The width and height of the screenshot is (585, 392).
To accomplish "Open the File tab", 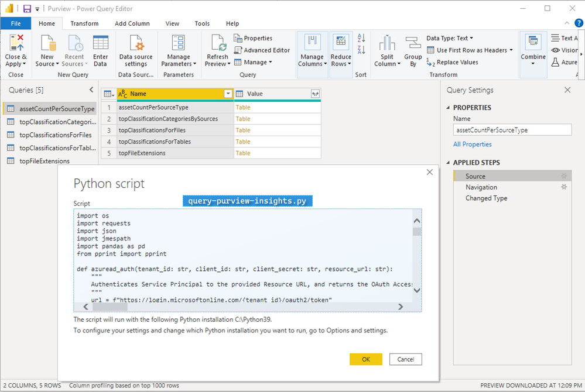I will pos(16,23).
